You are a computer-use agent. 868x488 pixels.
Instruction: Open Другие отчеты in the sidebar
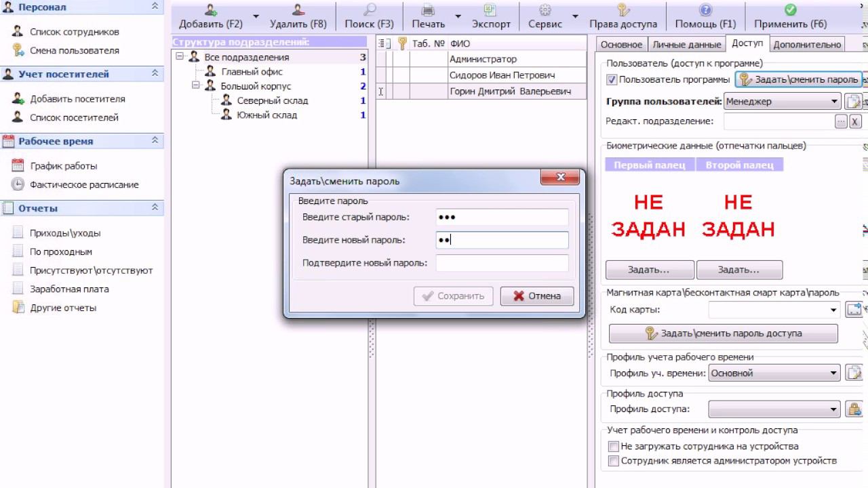point(63,308)
